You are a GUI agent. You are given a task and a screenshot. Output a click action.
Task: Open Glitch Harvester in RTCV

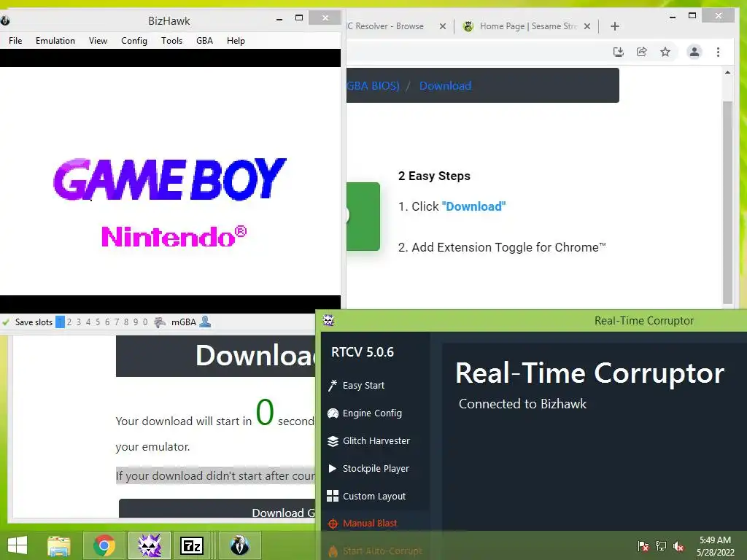(x=376, y=441)
